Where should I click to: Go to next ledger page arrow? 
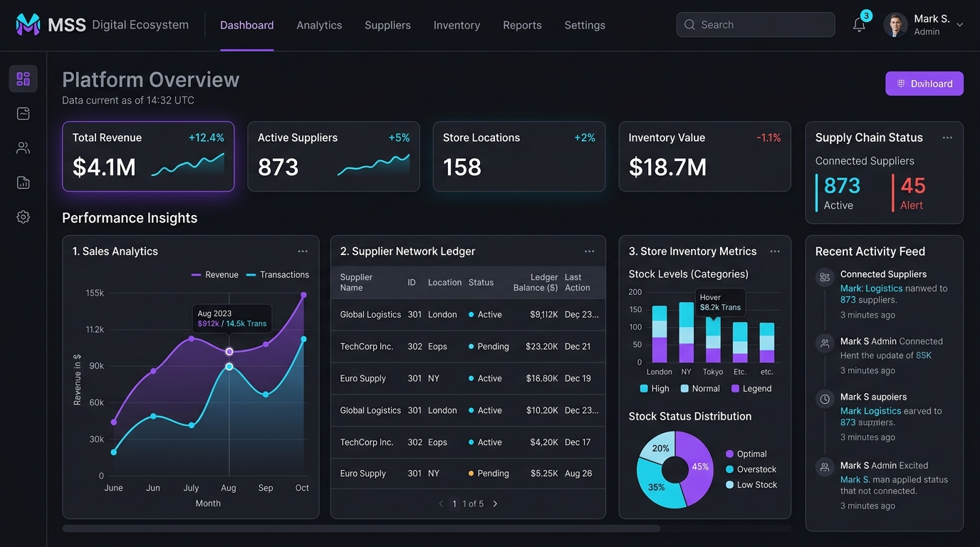pos(495,504)
